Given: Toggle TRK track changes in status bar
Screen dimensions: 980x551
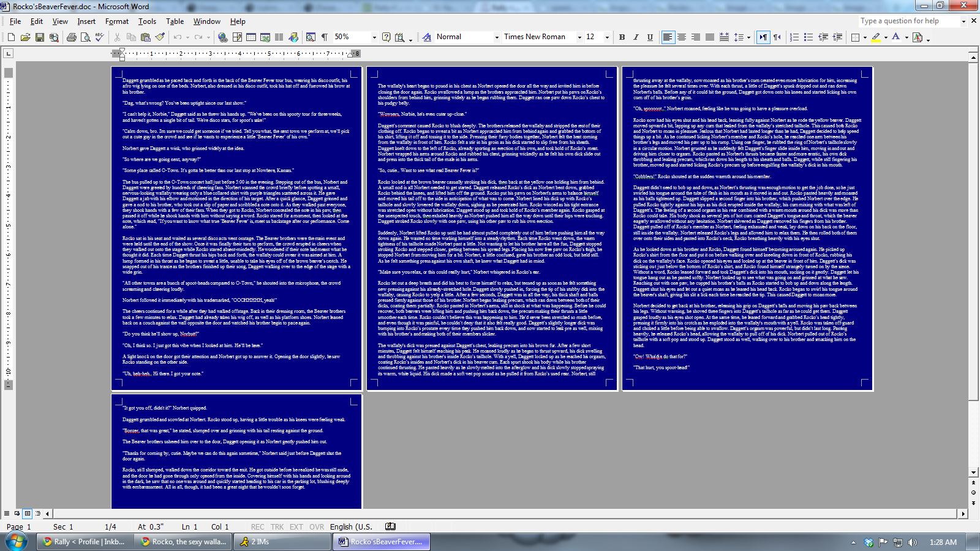Looking at the screenshot, I should 277,527.
